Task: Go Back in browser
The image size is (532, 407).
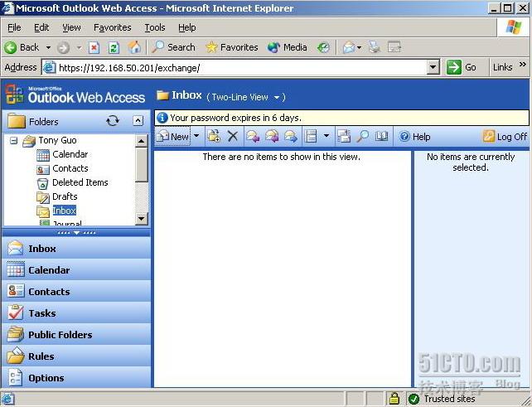Action: [22, 47]
